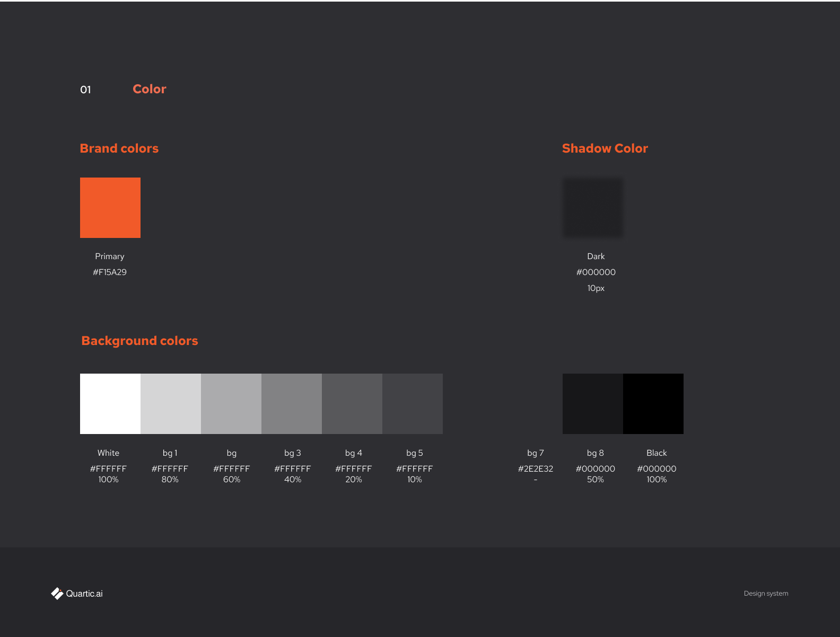Click the bg 4 label

click(354, 453)
